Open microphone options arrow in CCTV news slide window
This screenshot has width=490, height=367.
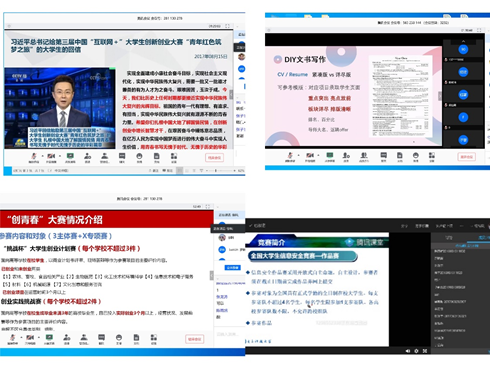(x=42, y=156)
